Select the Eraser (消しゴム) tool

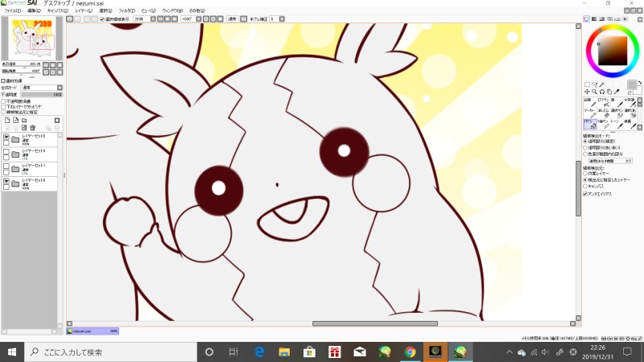(x=603, y=113)
